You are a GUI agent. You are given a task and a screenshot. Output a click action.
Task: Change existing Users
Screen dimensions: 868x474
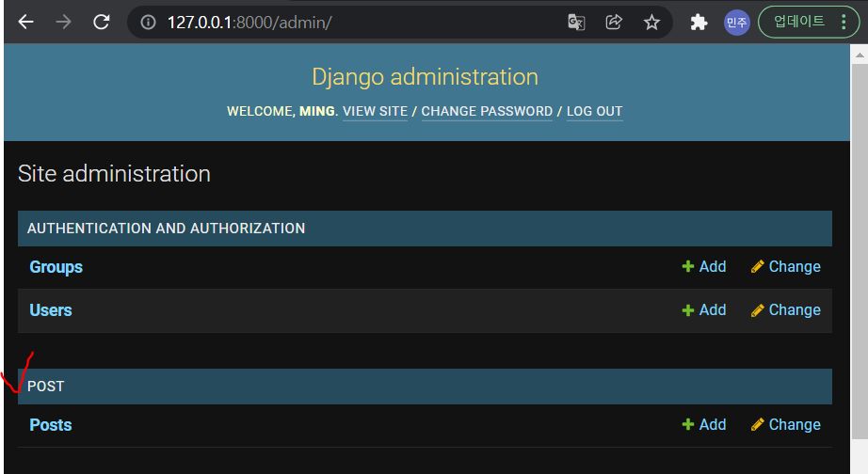pos(785,309)
